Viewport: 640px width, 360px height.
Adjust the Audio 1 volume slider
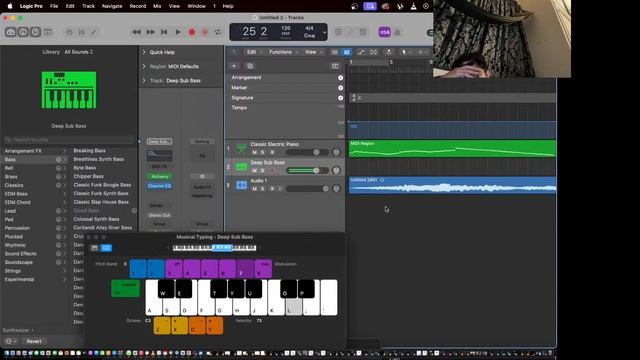[x=308, y=189]
